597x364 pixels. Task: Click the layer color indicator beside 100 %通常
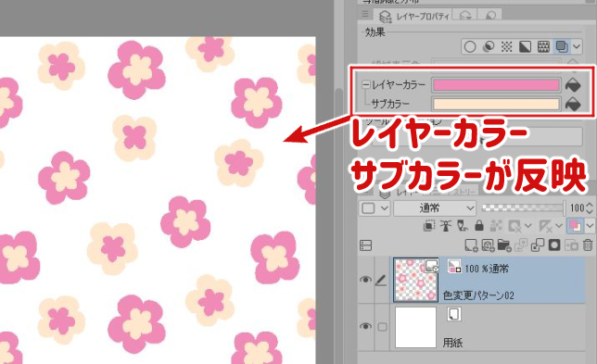454,266
